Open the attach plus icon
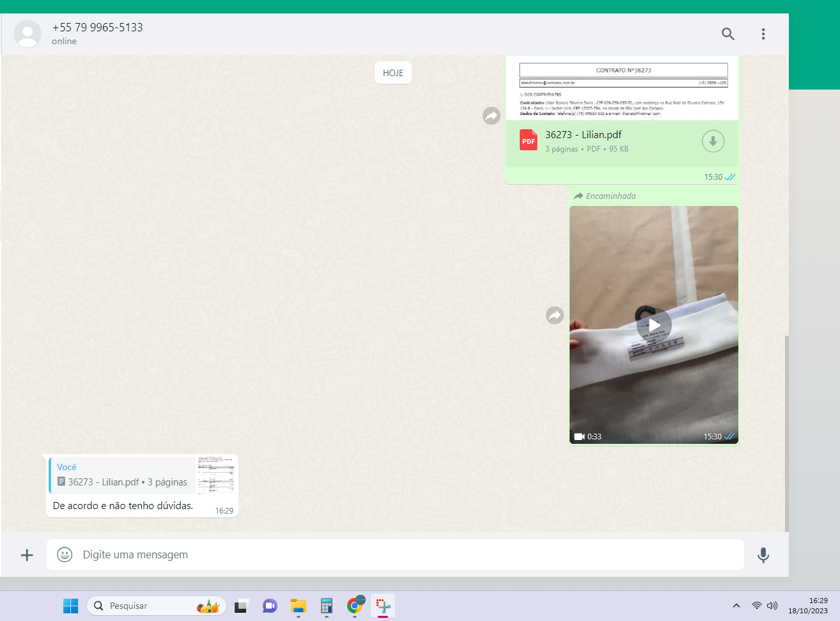840x621 pixels. 27,555
